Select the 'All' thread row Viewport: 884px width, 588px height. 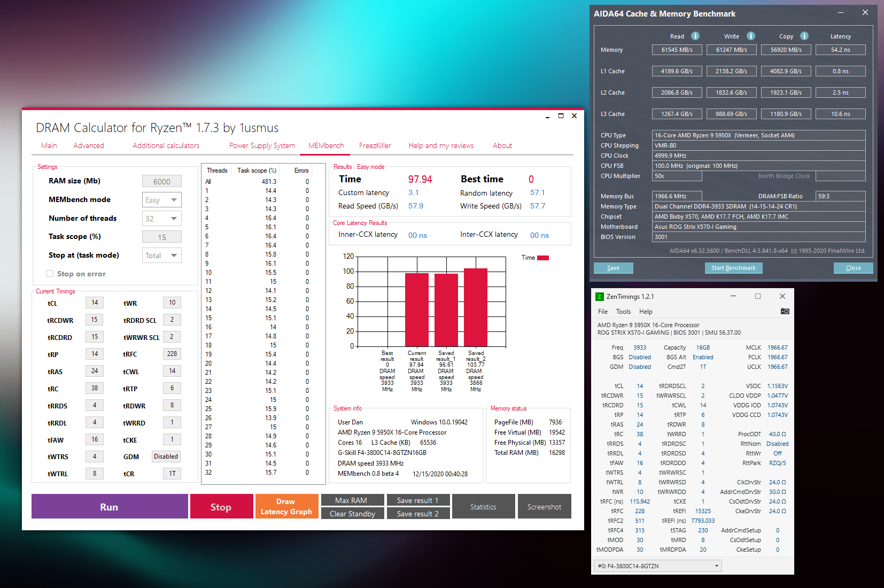[x=262, y=182]
